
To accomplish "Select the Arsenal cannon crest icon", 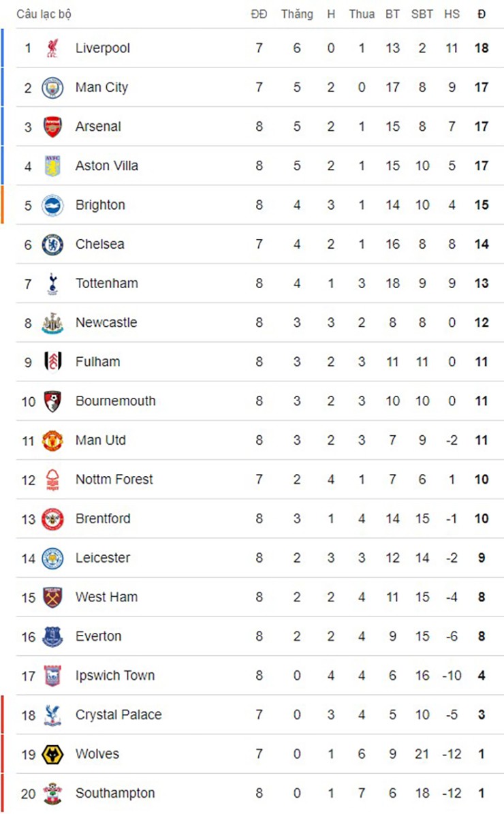I will pyautogui.click(x=52, y=127).
